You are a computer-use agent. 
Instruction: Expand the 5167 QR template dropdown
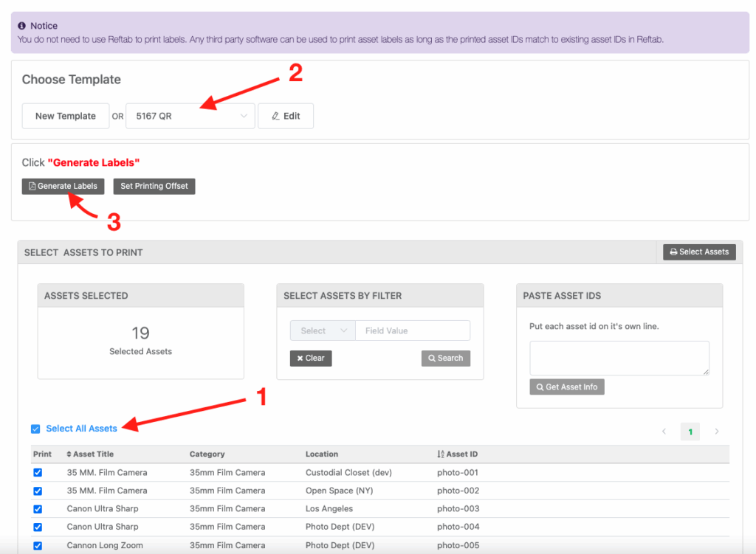(190, 116)
